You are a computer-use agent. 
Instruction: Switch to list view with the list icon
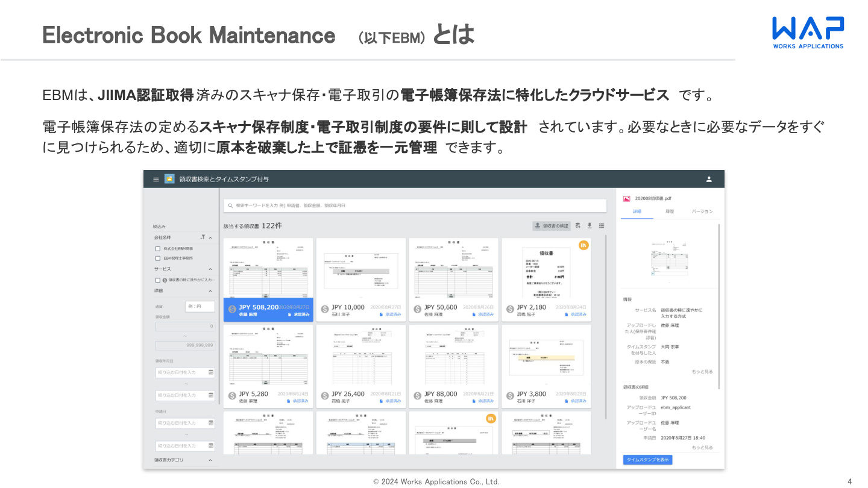point(602,226)
